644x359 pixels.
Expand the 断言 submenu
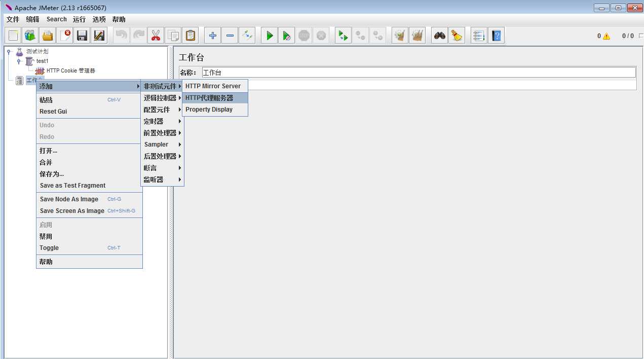[x=162, y=168]
